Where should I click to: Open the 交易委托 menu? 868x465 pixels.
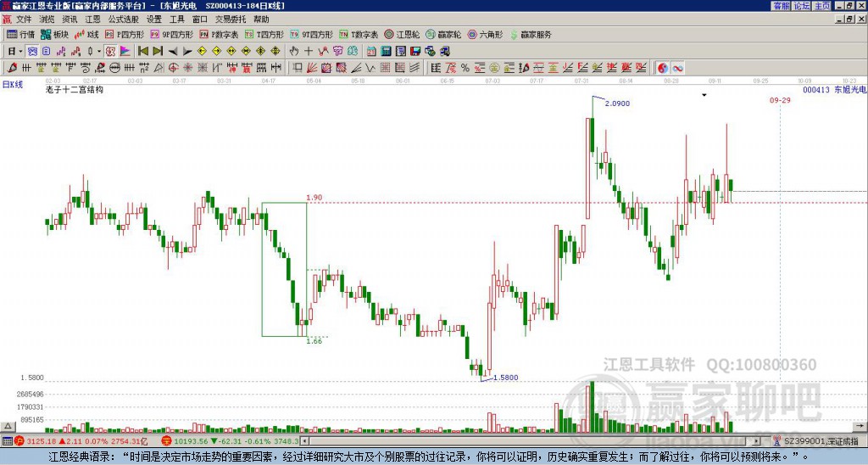[231, 20]
